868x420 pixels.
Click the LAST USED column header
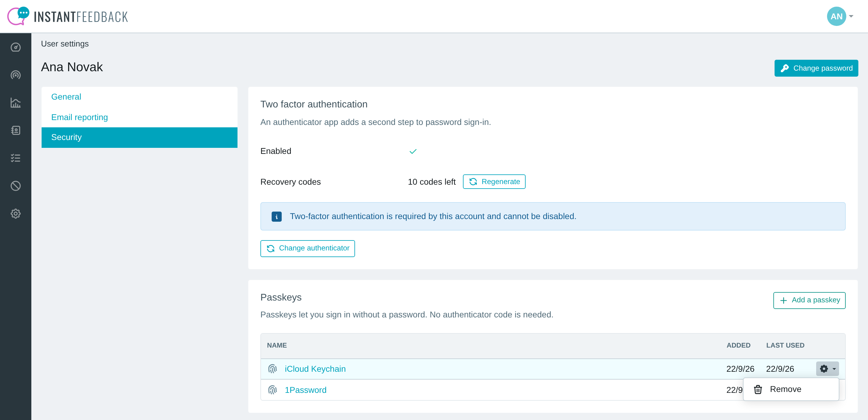(x=785, y=345)
